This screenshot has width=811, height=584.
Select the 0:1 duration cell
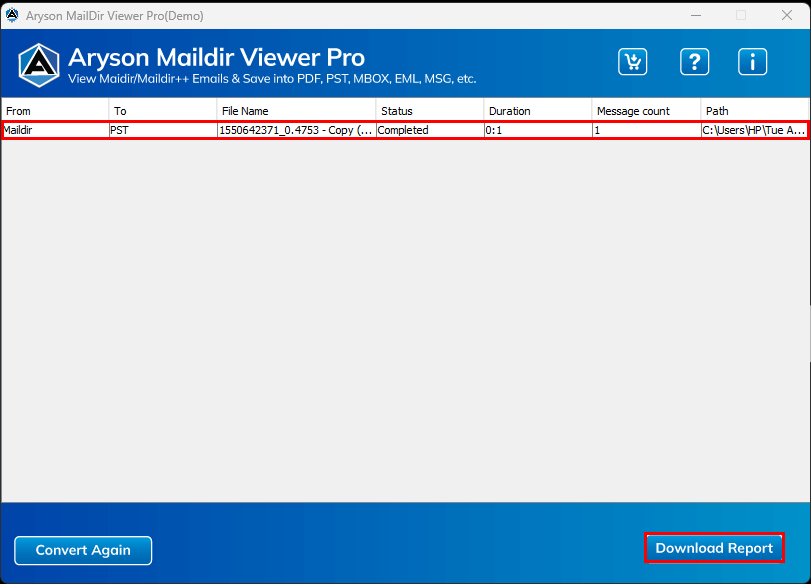pyautogui.click(x=538, y=130)
